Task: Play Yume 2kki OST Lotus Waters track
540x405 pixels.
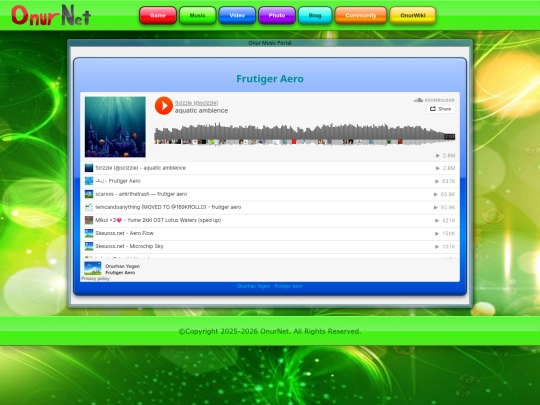Action: point(270,220)
